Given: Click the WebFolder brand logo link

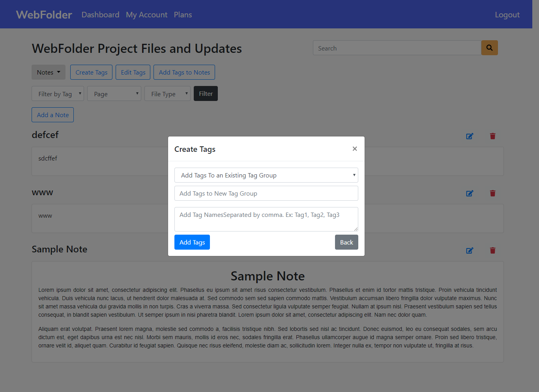Looking at the screenshot, I should (44, 15).
